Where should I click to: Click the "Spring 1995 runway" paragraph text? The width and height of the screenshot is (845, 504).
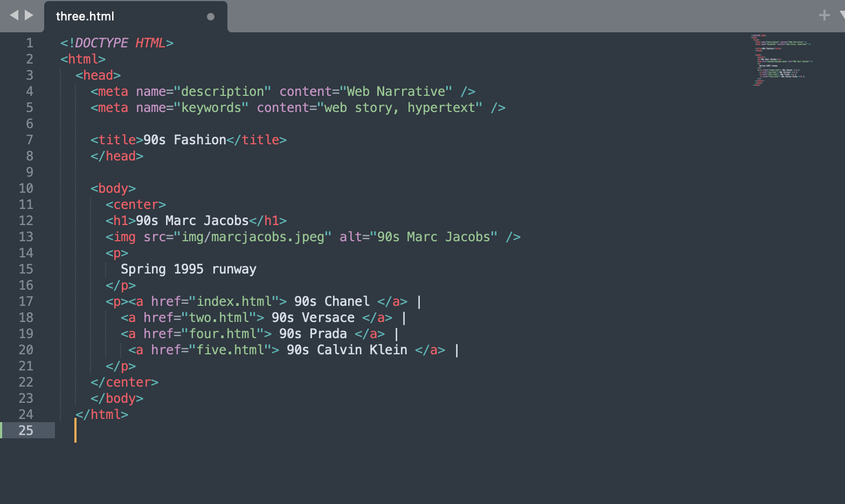(189, 269)
